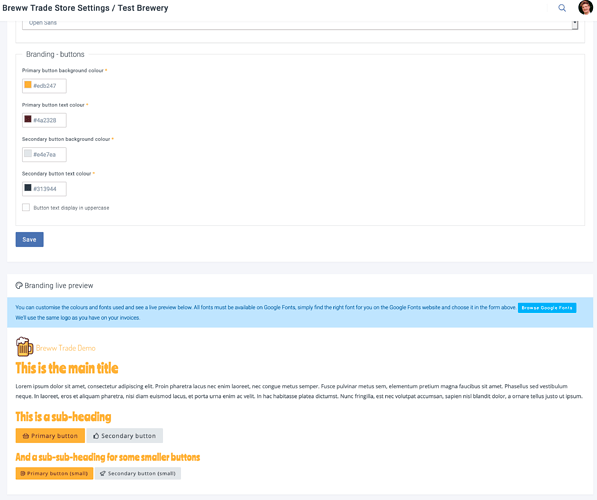Click Secondary button (small) preview

click(x=138, y=473)
